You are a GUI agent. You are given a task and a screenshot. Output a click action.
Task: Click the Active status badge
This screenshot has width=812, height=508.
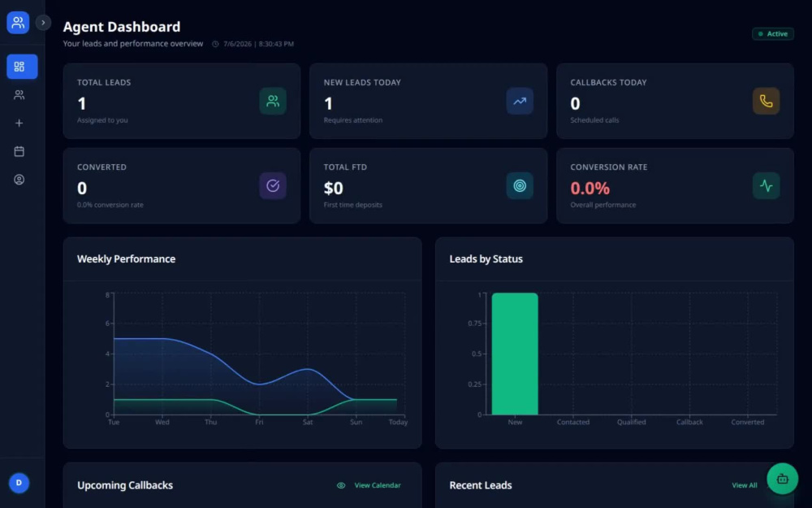click(773, 33)
